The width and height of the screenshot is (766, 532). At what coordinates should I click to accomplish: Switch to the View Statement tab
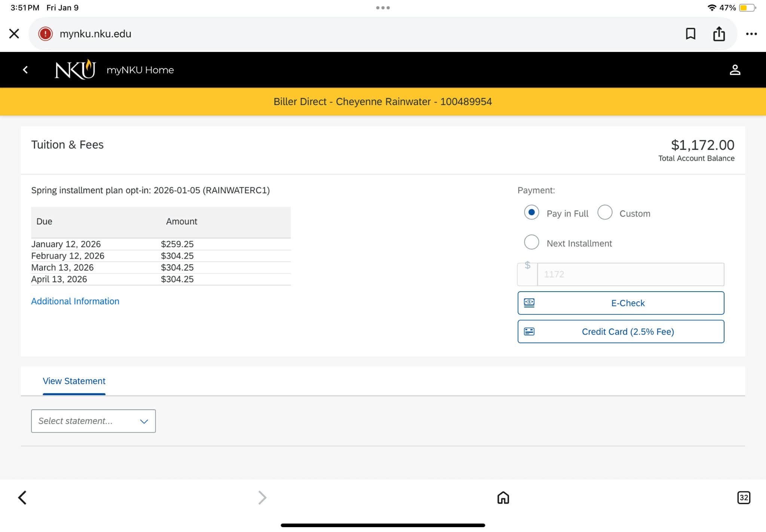click(74, 381)
